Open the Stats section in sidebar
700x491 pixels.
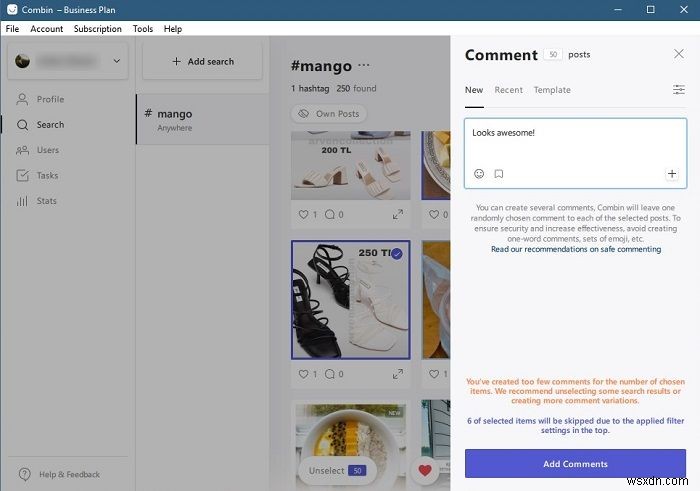click(x=37, y=201)
